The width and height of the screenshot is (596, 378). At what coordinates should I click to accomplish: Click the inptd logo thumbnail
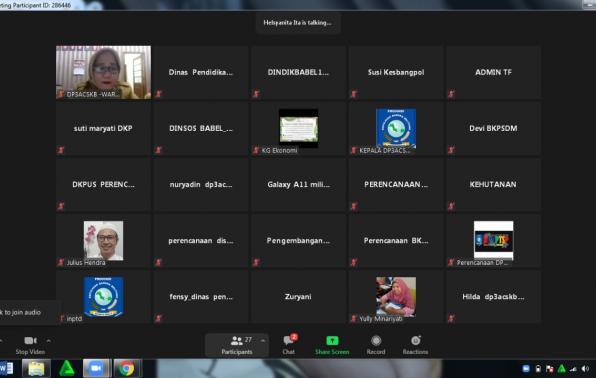pos(103,297)
